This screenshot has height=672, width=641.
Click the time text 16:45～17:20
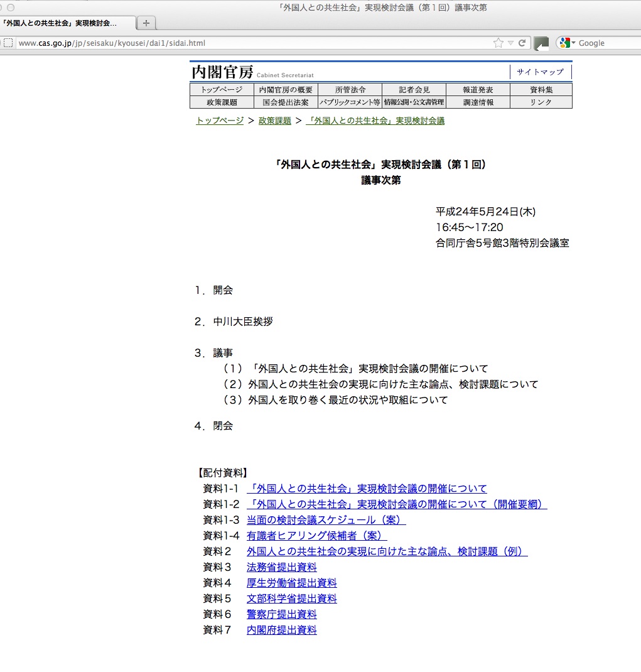click(469, 227)
